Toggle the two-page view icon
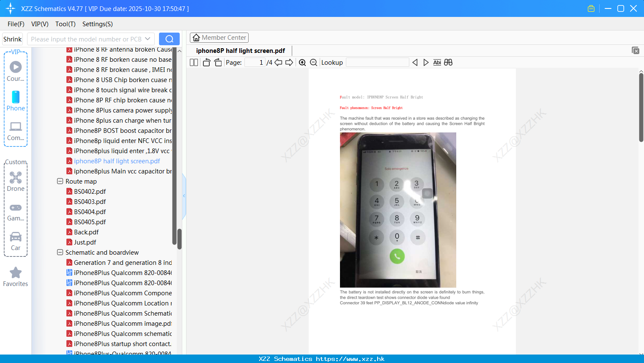The height and width of the screenshot is (363, 644). (194, 63)
